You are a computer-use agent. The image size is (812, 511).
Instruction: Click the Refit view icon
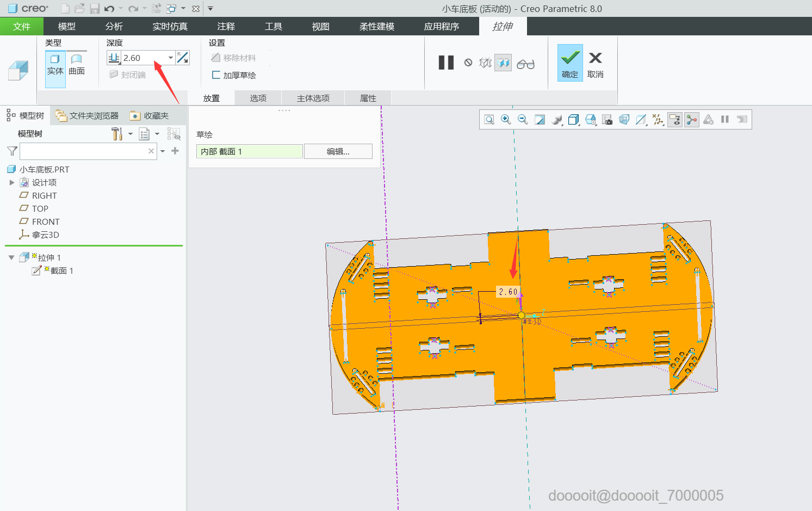(x=489, y=120)
